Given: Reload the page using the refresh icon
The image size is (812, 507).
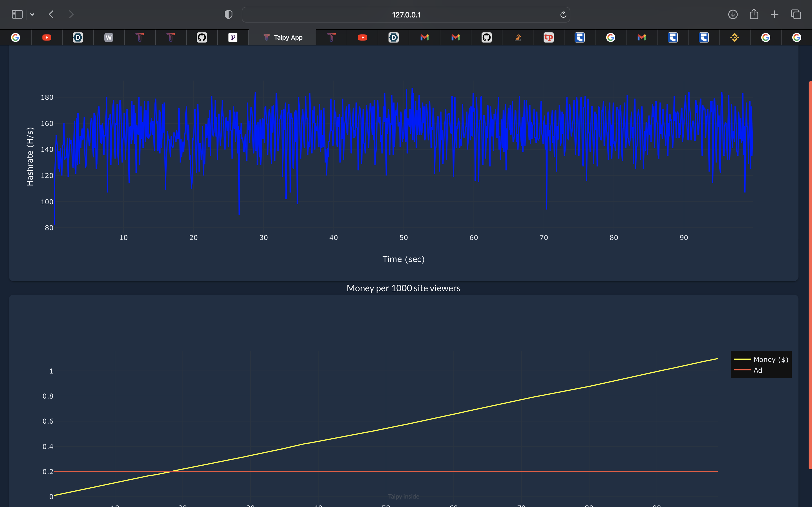Looking at the screenshot, I should pos(563,14).
